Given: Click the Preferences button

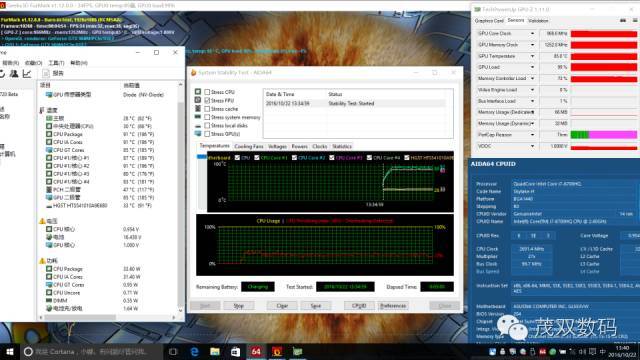Looking at the screenshot, I should tap(393, 306).
